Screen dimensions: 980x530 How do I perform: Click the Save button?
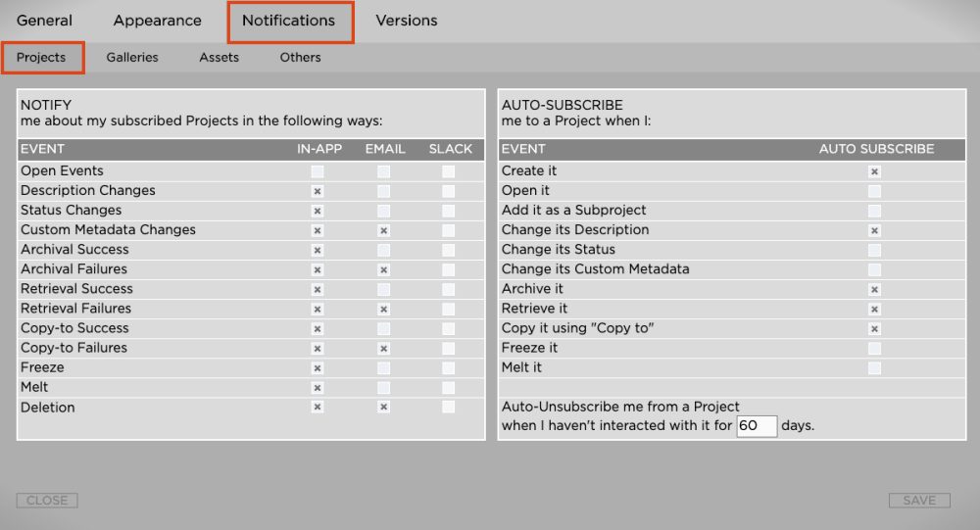[919, 501]
